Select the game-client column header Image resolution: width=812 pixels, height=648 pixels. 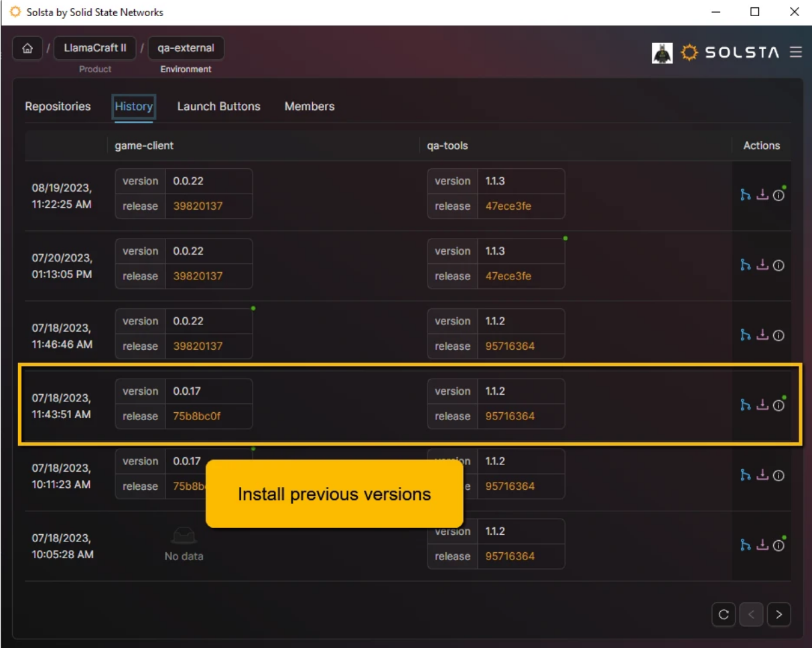coord(144,145)
